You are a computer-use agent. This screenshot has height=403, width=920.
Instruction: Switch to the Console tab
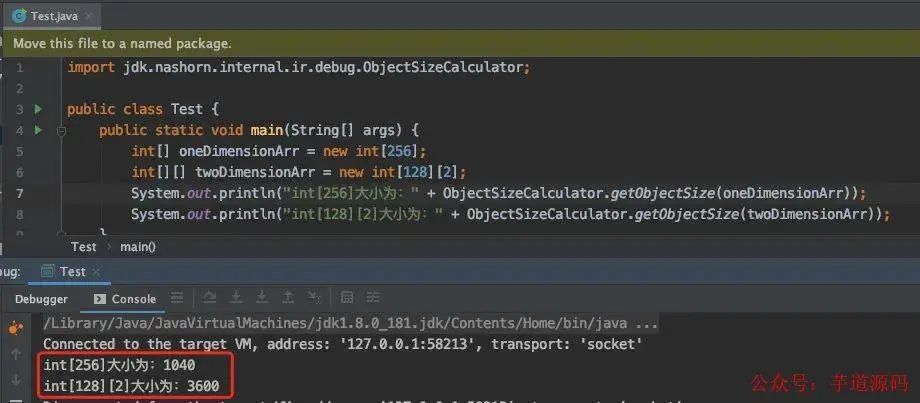click(126, 299)
